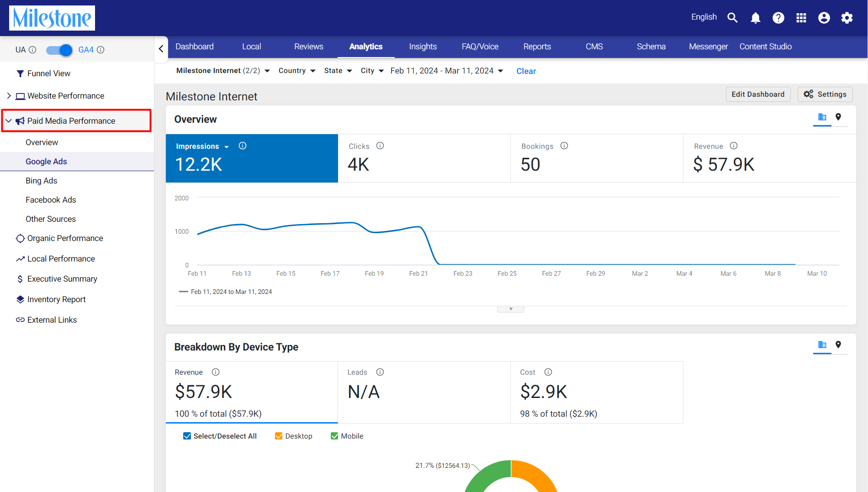Image resolution: width=868 pixels, height=492 pixels.
Task: Open the date range dropdown
Action: [x=447, y=71]
